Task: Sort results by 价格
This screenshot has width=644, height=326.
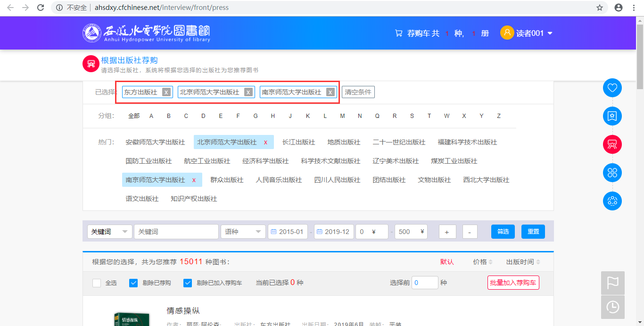Action: [x=482, y=262]
